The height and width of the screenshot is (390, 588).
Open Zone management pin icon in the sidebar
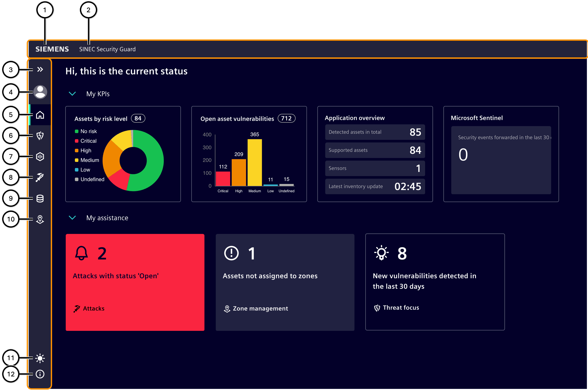click(40, 219)
